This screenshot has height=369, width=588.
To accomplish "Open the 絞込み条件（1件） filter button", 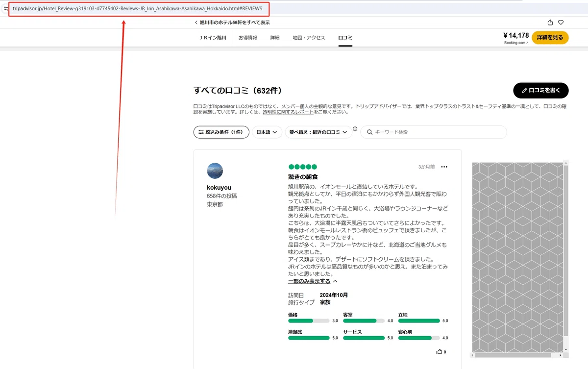I will pos(221,132).
